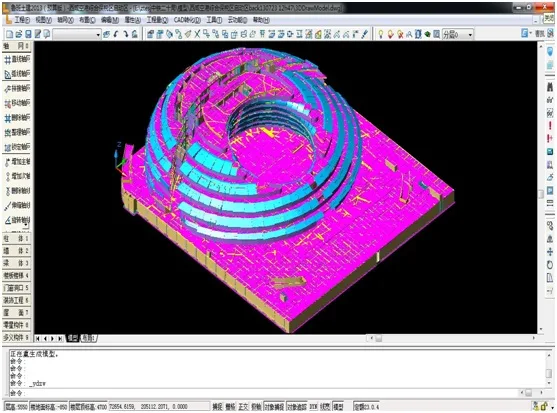Toggle 对象捕捉 object snap in status bar
557x413 pixels.
(x=275, y=407)
